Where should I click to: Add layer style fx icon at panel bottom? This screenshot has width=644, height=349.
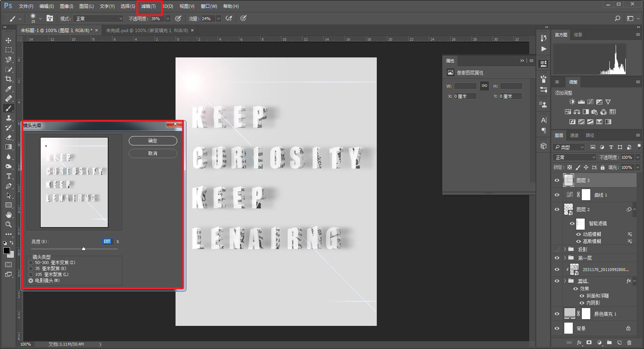click(579, 342)
